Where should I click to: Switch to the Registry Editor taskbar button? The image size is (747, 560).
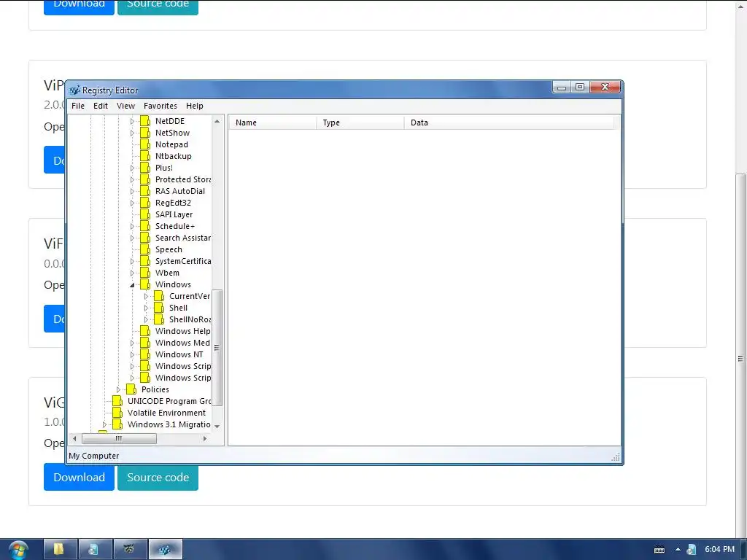coord(166,550)
